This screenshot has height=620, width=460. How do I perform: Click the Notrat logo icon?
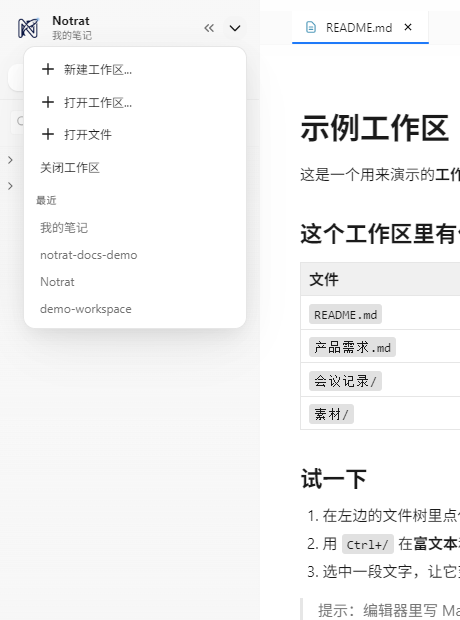point(28,28)
